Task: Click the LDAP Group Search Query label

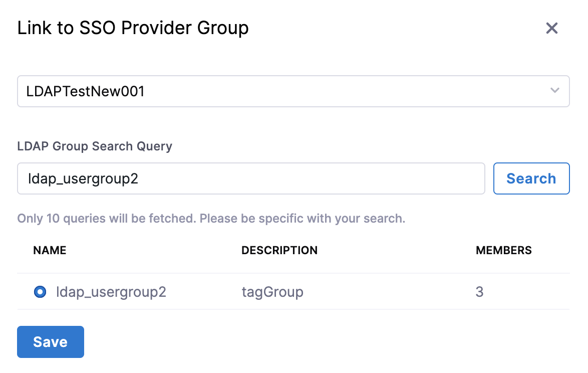Action: (x=95, y=146)
